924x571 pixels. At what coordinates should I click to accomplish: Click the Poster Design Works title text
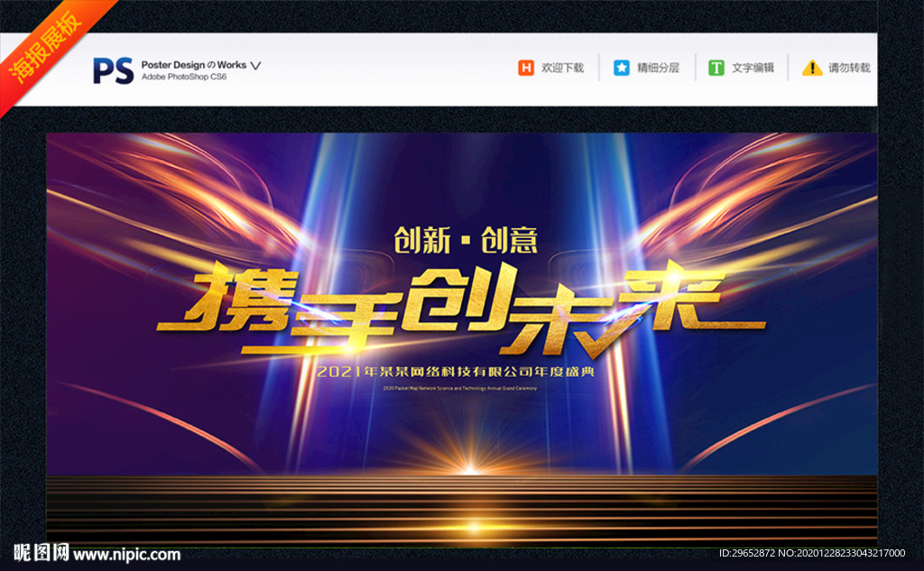[193, 65]
